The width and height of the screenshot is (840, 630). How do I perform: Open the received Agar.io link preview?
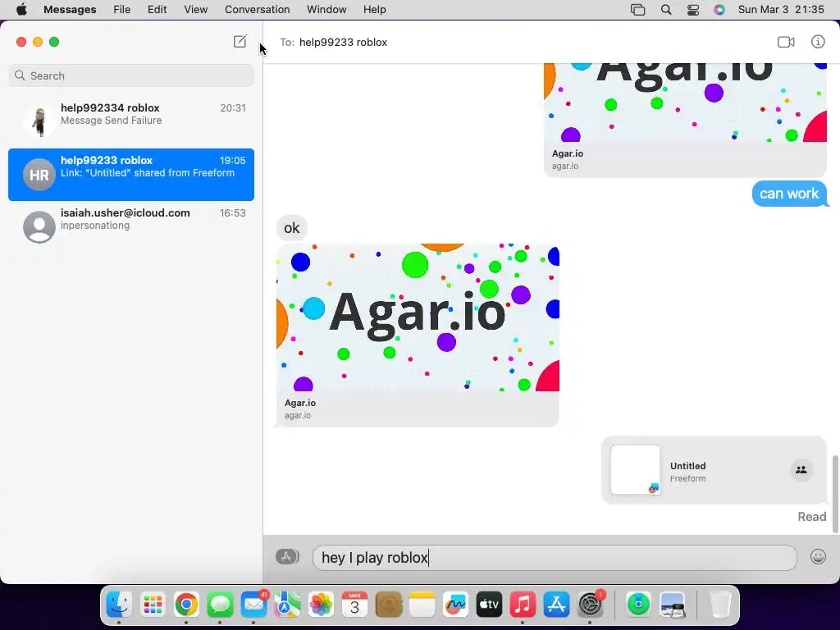coord(418,335)
